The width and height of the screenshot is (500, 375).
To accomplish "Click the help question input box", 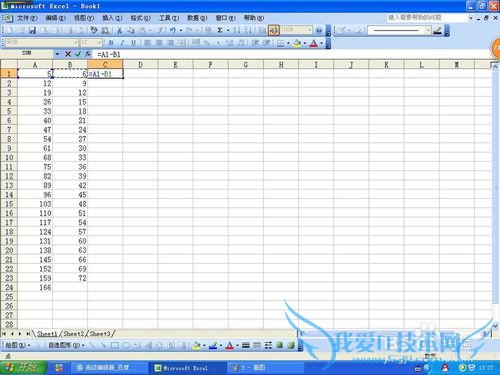I will [427, 17].
